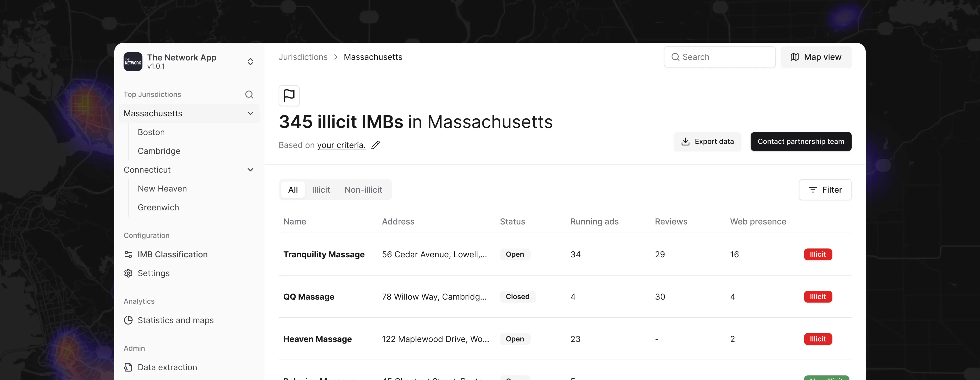This screenshot has width=980, height=380.
Task: Click the flag icon above the heading
Action: [x=289, y=96]
